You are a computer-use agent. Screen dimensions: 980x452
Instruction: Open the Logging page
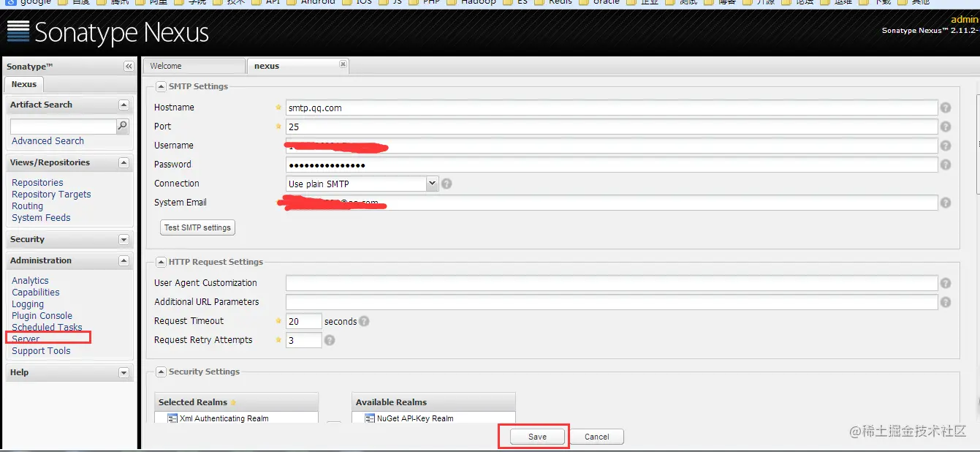pyautogui.click(x=28, y=304)
